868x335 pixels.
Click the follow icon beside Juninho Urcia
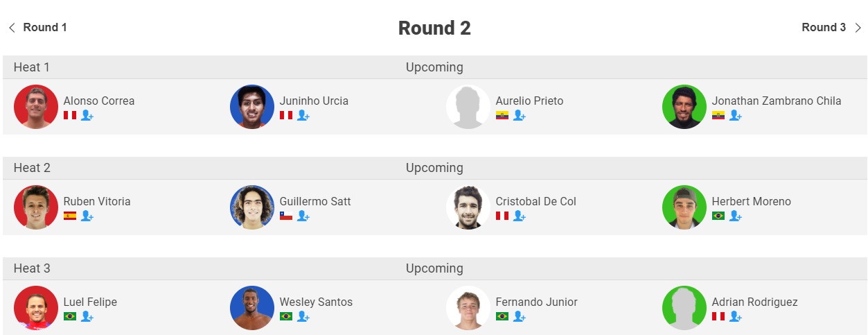(x=303, y=115)
